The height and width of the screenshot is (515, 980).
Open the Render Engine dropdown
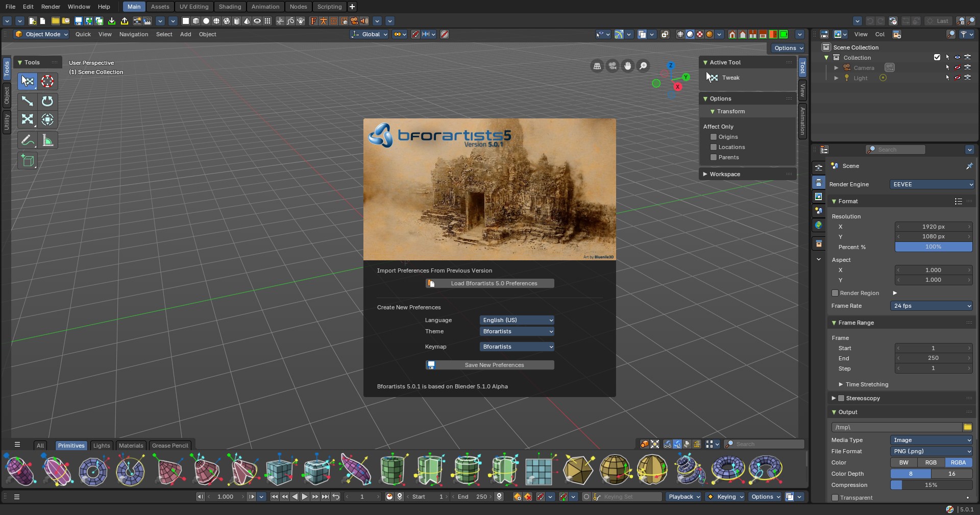(932, 184)
